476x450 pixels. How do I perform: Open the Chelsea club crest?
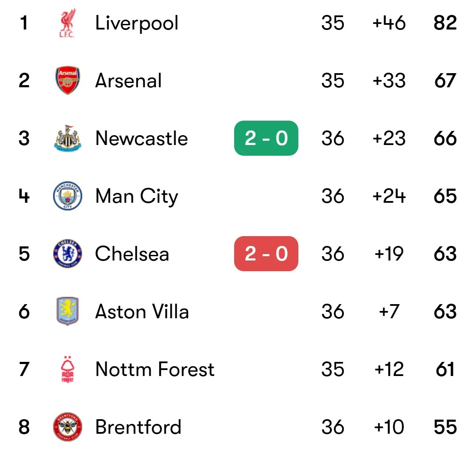(67, 254)
